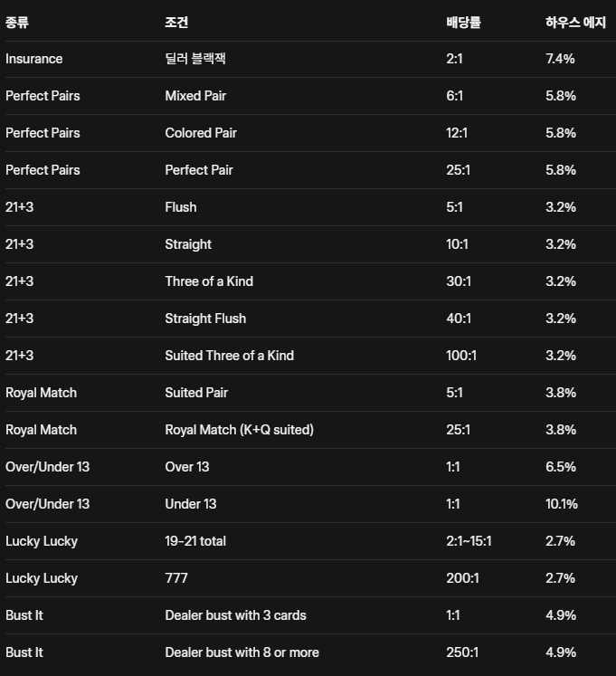Click the 조건 column header
The height and width of the screenshot is (676, 616).
click(x=177, y=23)
